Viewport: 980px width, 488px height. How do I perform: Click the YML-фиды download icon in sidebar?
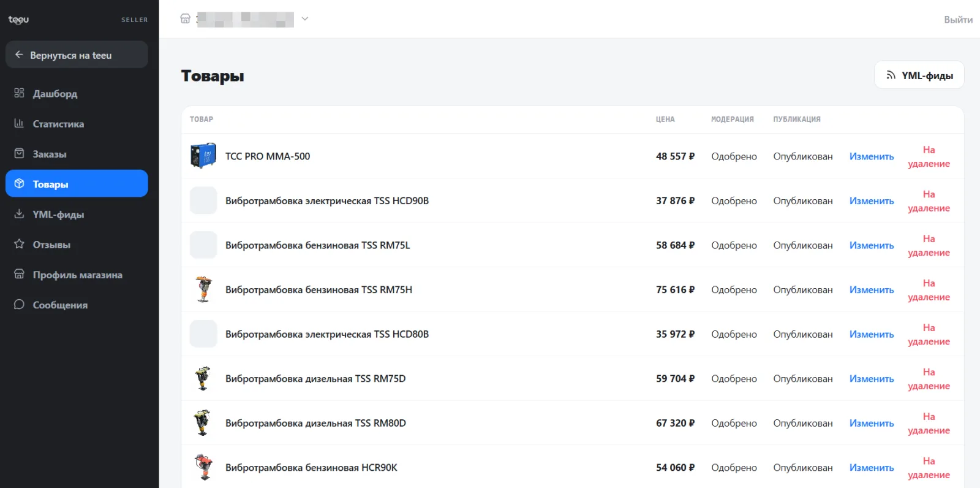click(x=19, y=214)
